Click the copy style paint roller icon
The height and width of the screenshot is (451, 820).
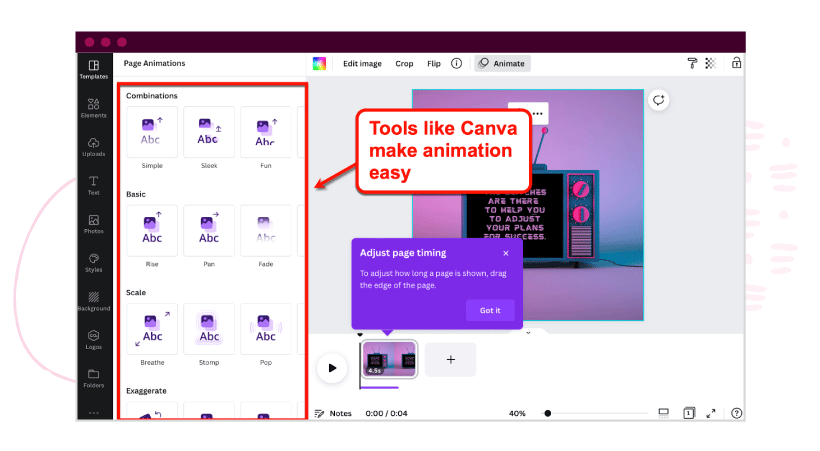click(692, 63)
